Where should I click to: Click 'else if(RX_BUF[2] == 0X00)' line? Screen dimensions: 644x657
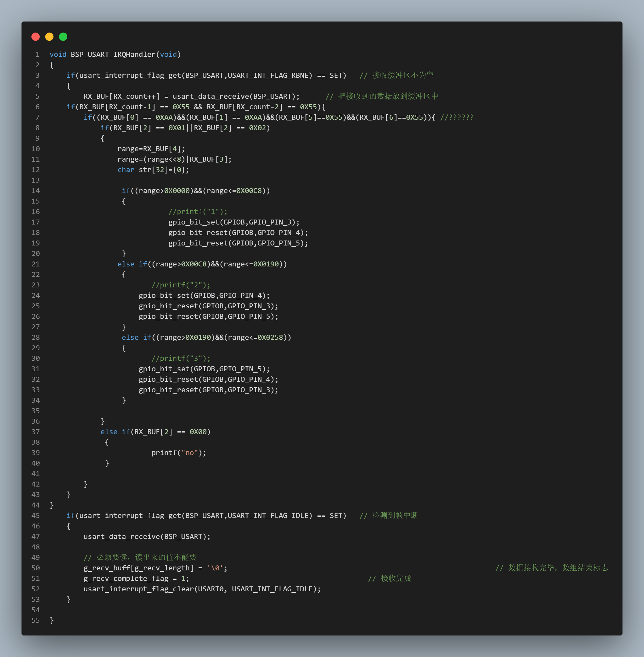coord(155,432)
